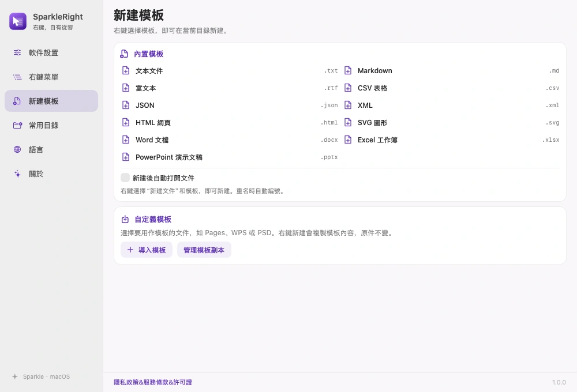Click the file icon for SVG 圖形
The height and width of the screenshot is (392, 577).
348,122
